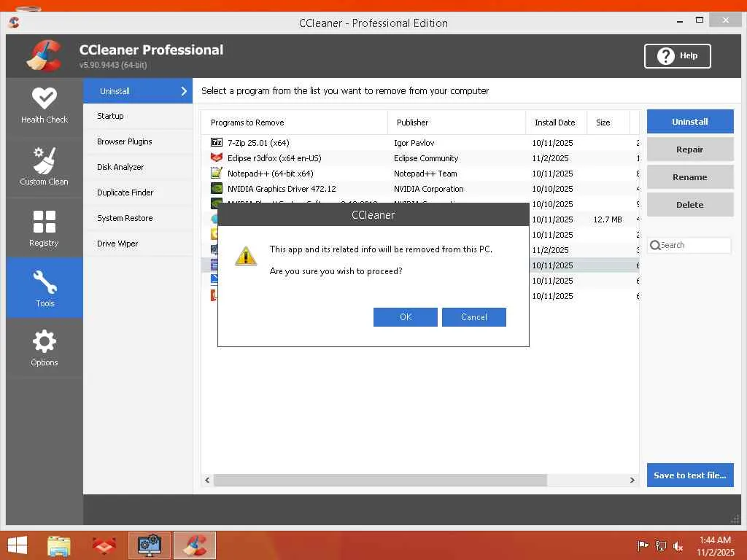
Task: Cancel the uninstall confirmation dialog
Action: pos(474,317)
